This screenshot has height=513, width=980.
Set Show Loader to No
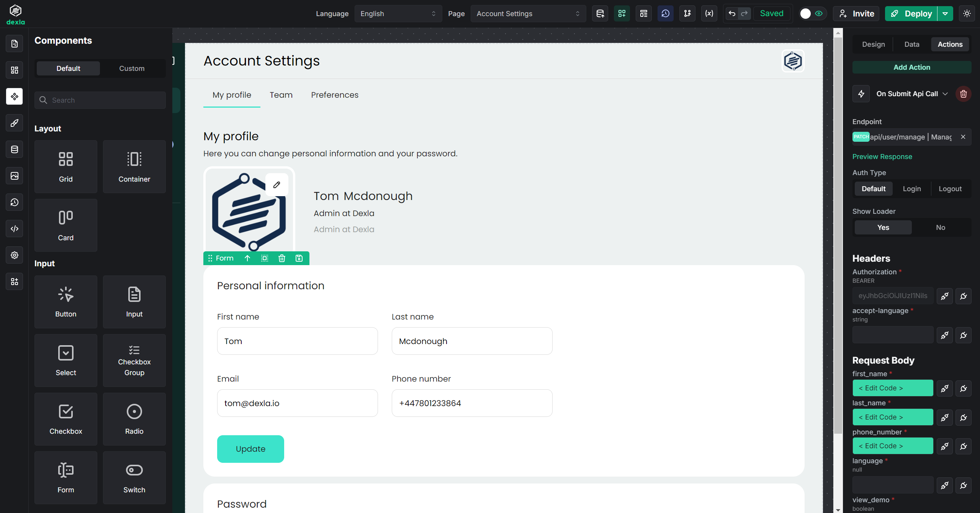(940, 228)
